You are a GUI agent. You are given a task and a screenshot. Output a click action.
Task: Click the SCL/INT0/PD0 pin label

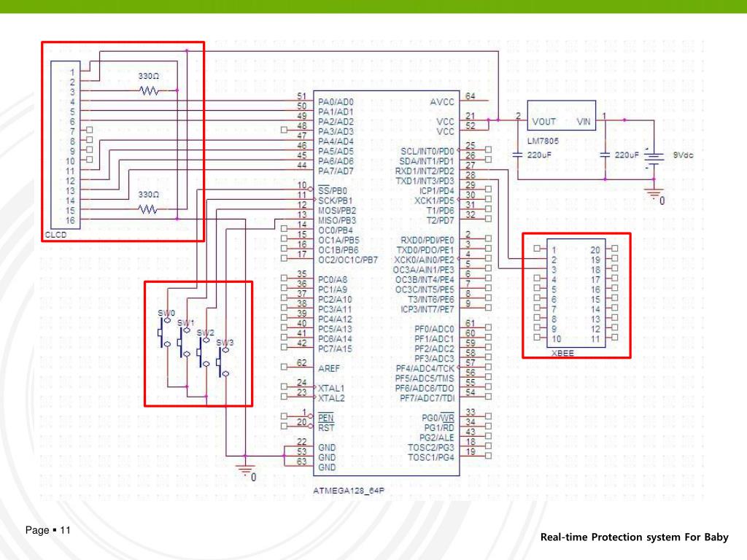[x=427, y=151]
